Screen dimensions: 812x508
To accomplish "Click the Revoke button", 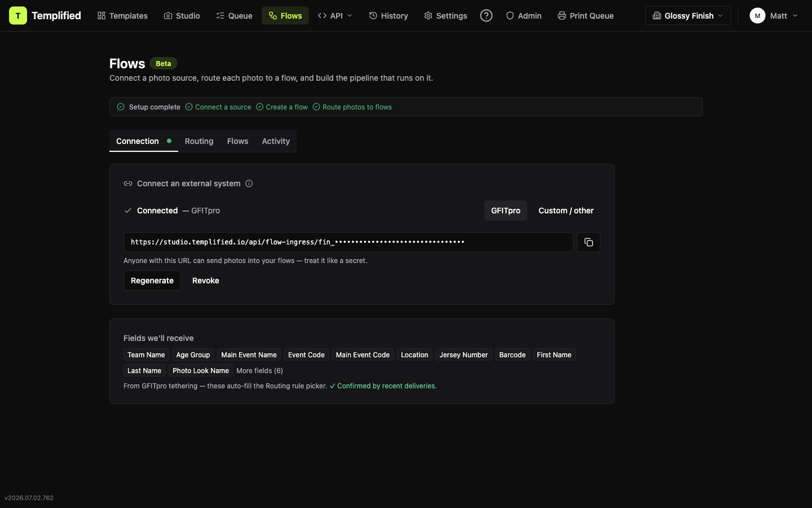I will click(x=206, y=281).
